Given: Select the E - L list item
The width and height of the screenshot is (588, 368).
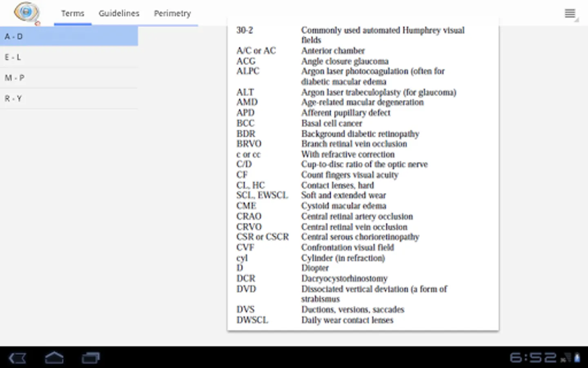Looking at the screenshot, I should pyautogui.click(x=69, y=57).
